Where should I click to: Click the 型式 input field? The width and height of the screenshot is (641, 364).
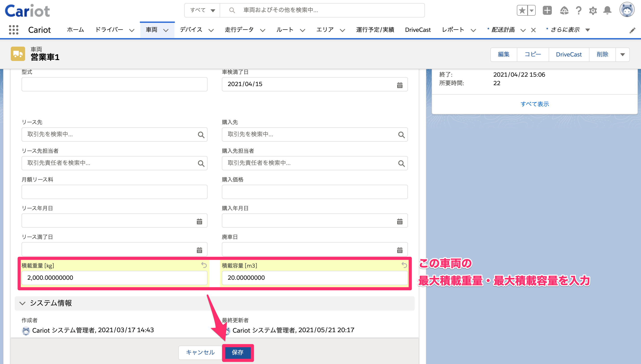point(114,84)
